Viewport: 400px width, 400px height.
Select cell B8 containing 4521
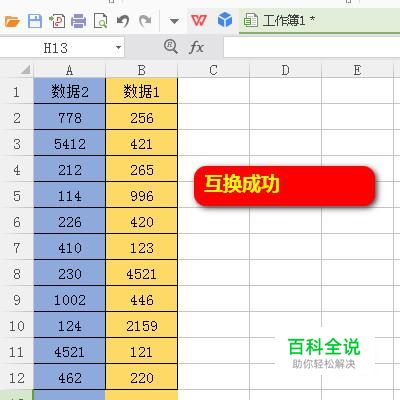tap(141, 274)
